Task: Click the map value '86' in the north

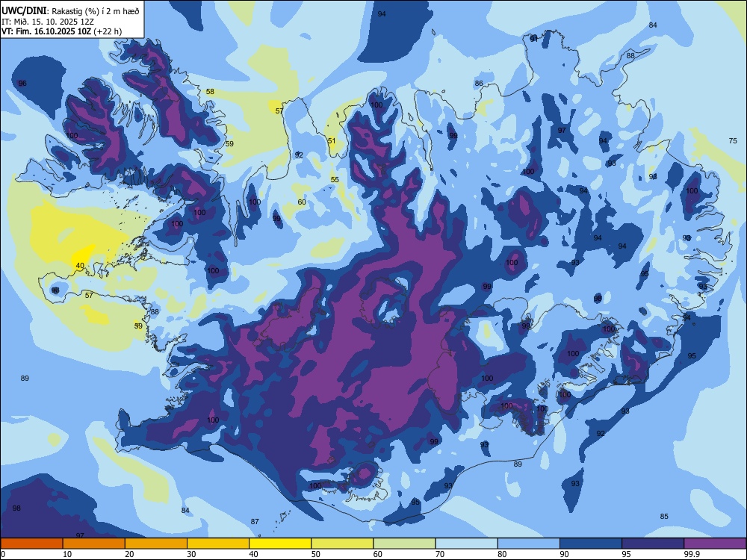Action: 479,84
